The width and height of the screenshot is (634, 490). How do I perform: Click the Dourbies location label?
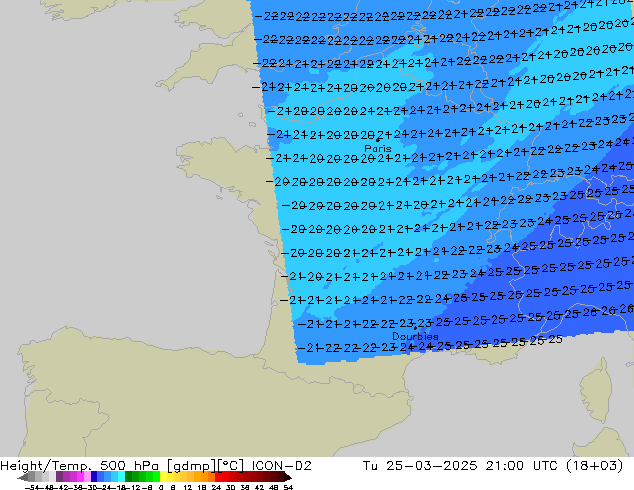[415, 336]
